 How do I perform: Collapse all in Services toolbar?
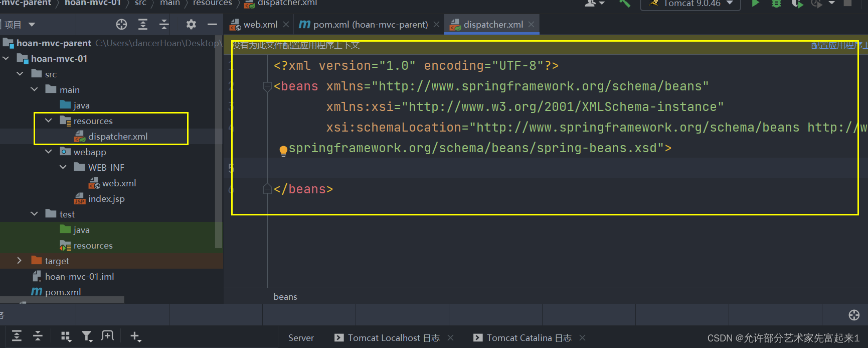pyautogui.click(x=38, y=336)
